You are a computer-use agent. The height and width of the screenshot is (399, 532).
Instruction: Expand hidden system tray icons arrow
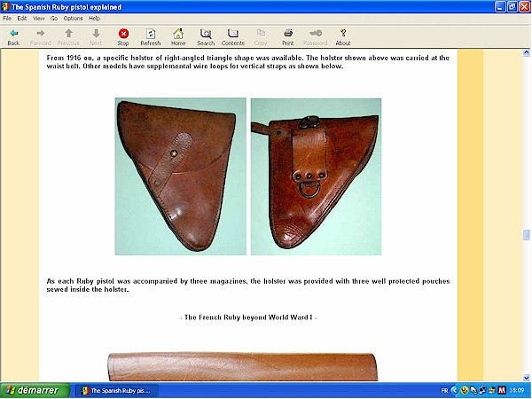point(454,390)
